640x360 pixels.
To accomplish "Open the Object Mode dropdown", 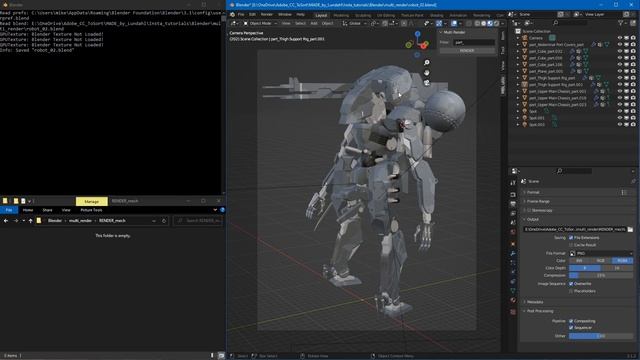I will [x=260, y=24].
